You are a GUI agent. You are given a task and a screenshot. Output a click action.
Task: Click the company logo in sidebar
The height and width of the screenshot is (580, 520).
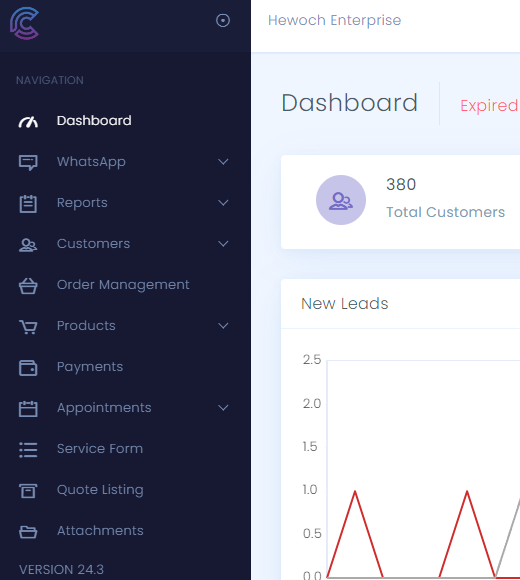coord(24,23)
